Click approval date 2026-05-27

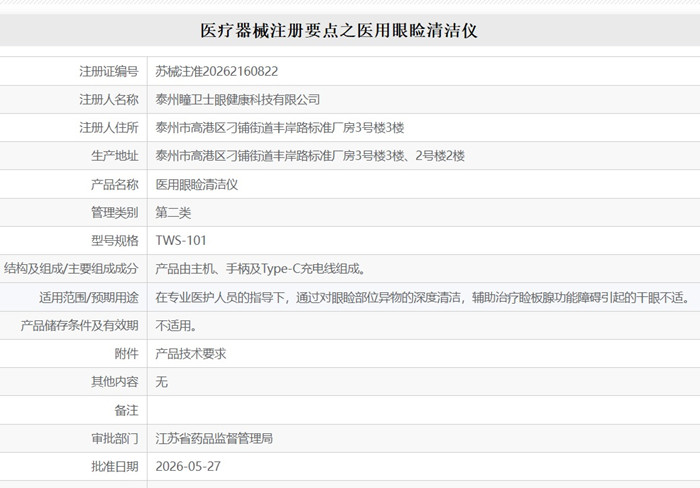pos(188,467)
